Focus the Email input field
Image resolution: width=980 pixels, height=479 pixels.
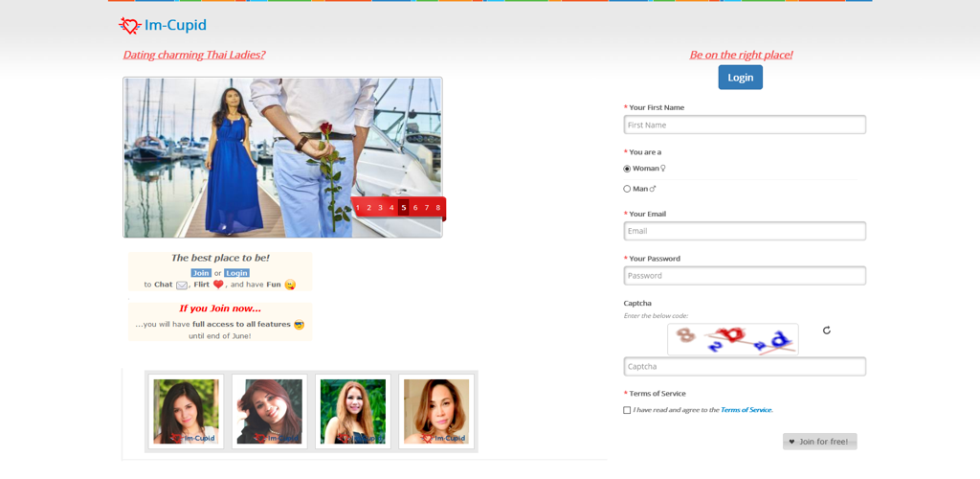click(x=745, y=231)
